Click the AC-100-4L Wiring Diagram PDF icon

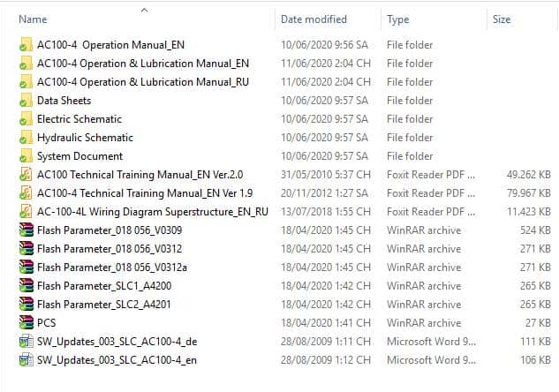(x=25, y=212)
